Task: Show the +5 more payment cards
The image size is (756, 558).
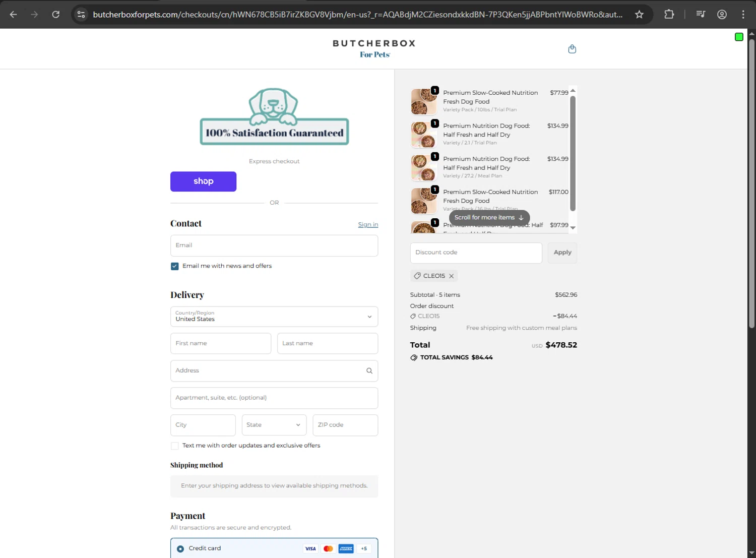Action: pos(364,548)
